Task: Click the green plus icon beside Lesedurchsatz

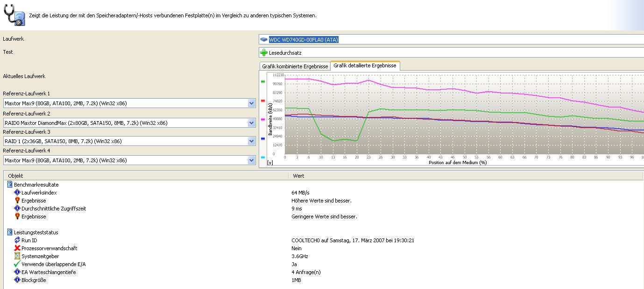Action: coord(264,53)
